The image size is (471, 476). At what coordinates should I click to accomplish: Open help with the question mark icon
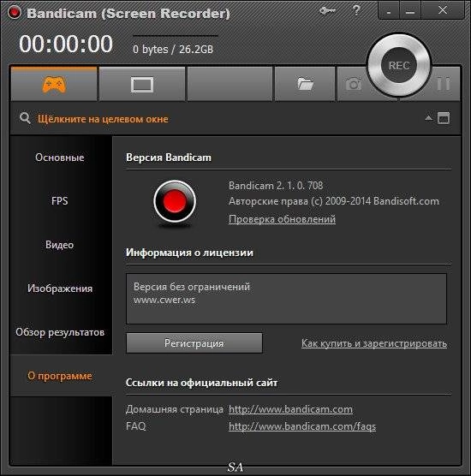[x=356, y=10]
